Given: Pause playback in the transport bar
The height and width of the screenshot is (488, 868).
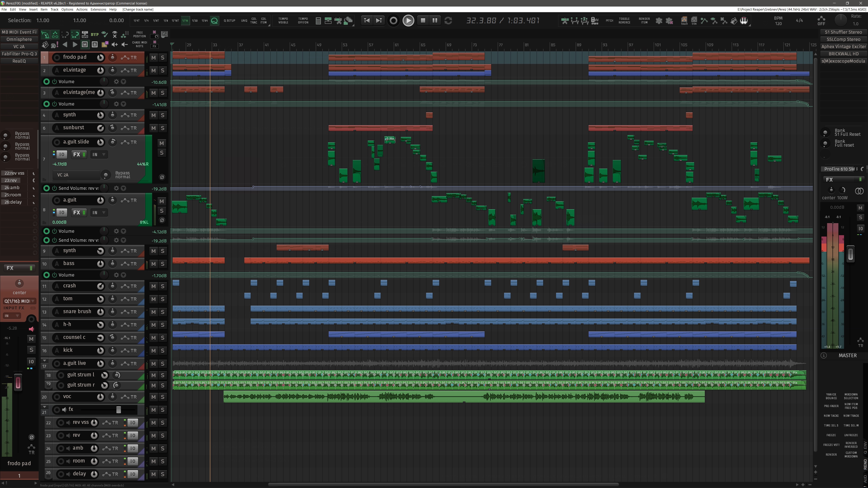Looking at the screenshot, I should click(x=435, y=20).
